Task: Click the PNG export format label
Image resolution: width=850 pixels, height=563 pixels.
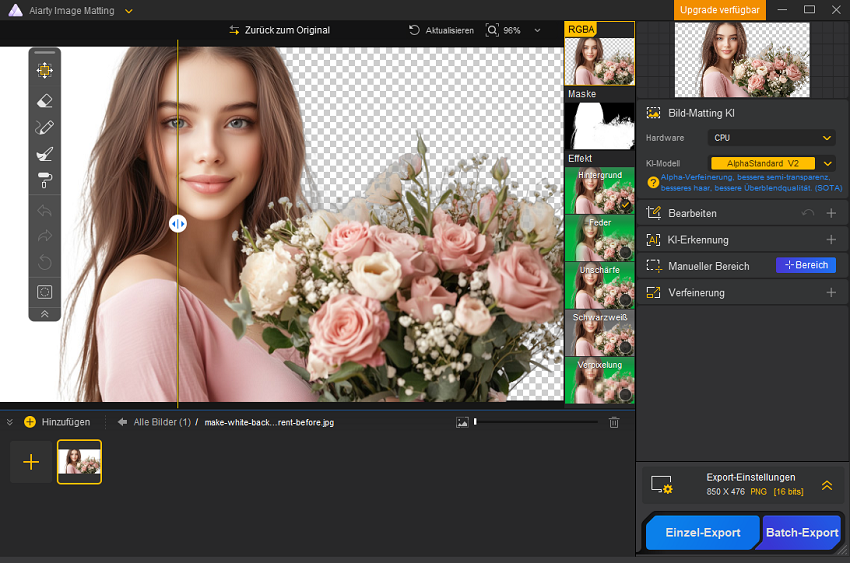Action: 758,491
